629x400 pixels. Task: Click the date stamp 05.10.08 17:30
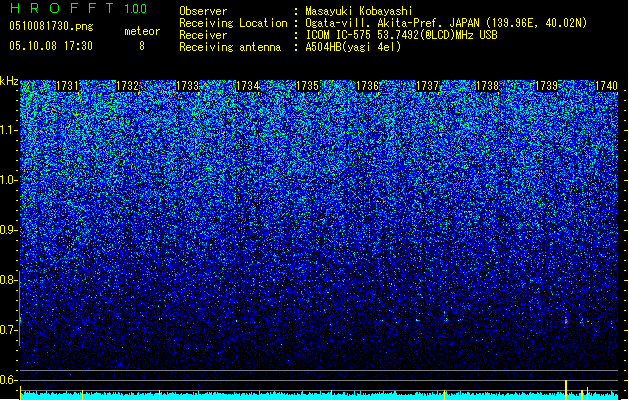click(x=51, y=46)
